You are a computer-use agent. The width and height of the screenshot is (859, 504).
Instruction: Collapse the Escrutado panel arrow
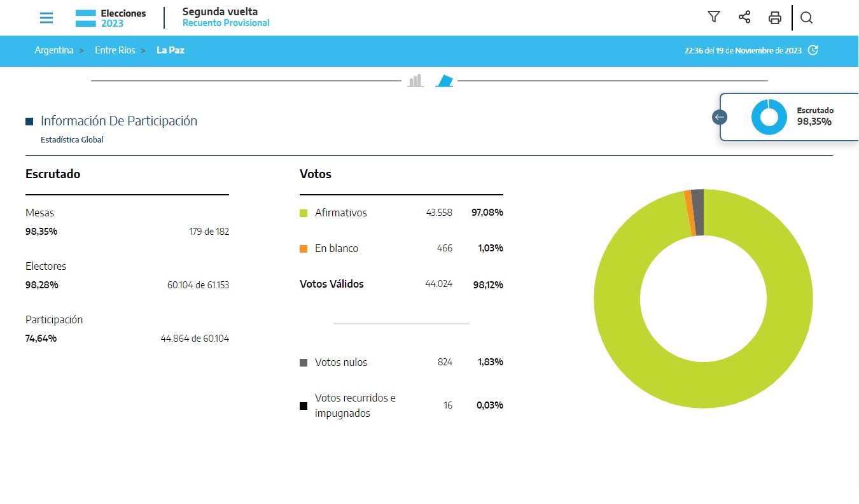point(720,117)
